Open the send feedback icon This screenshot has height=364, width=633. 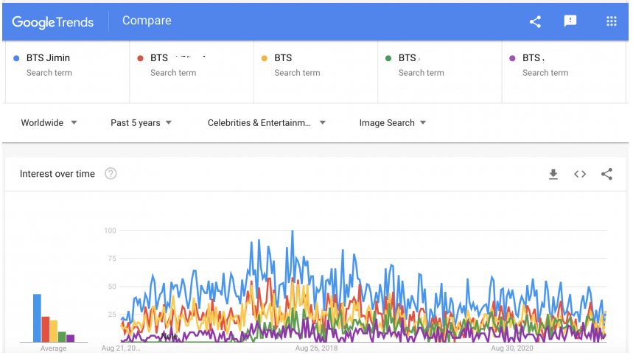[570, 21]
